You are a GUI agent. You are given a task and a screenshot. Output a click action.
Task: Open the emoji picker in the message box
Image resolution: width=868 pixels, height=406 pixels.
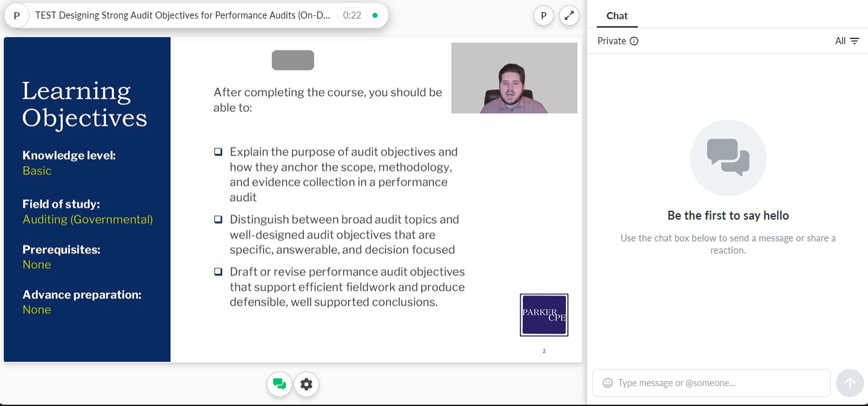tap(608, 383)
